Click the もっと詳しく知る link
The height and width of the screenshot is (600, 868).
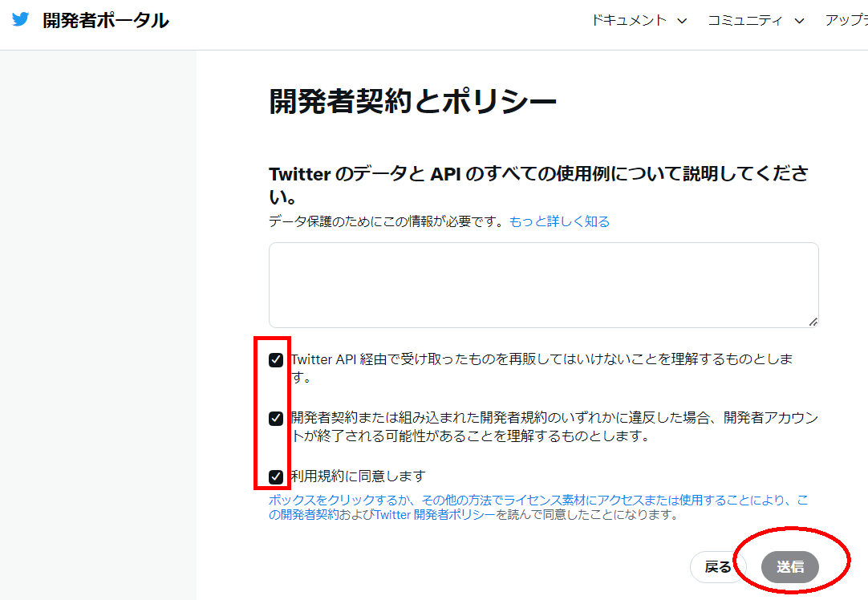coord(559,221)
